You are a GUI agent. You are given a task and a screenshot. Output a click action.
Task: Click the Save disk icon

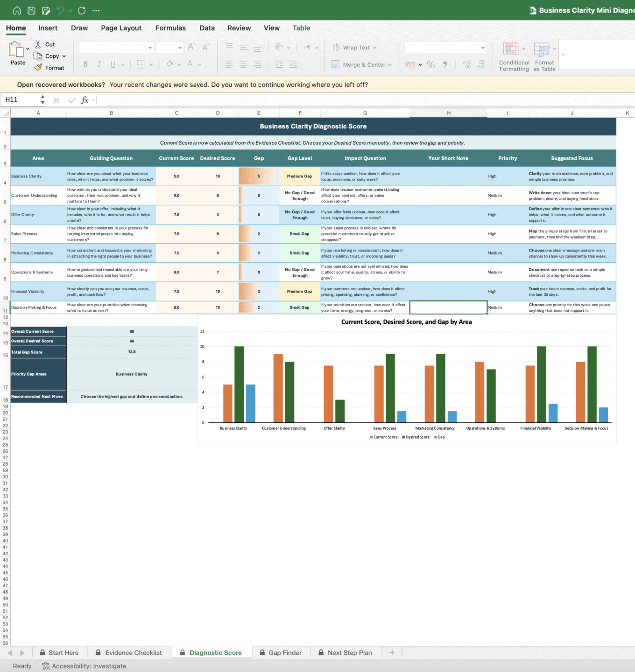point(31,10)
